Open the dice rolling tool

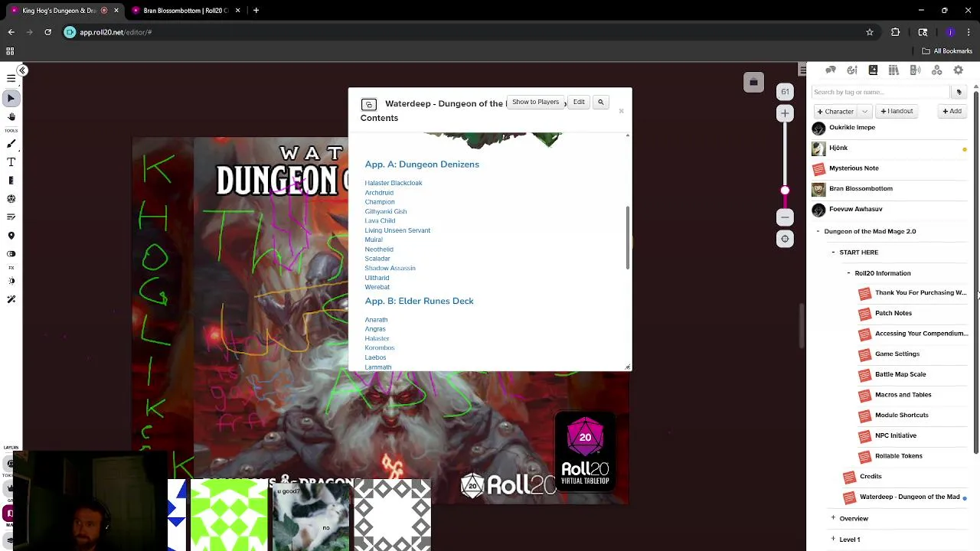11,199
